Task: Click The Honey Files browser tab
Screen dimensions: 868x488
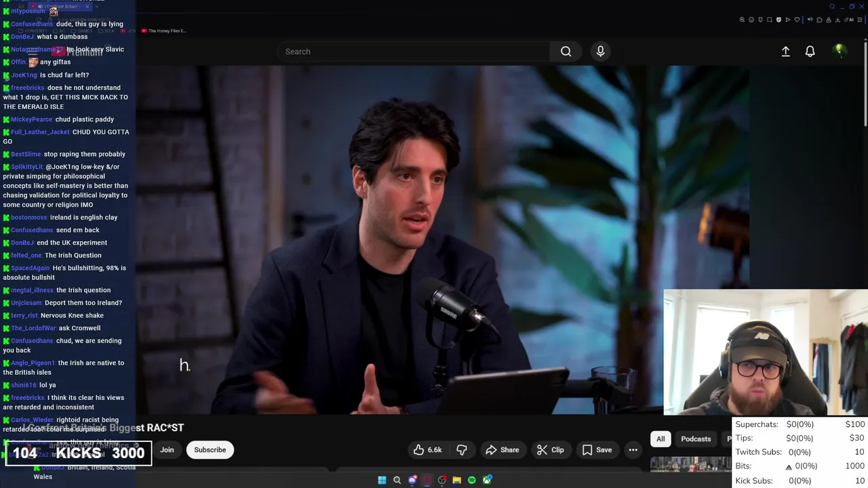Action: point(163,30)
